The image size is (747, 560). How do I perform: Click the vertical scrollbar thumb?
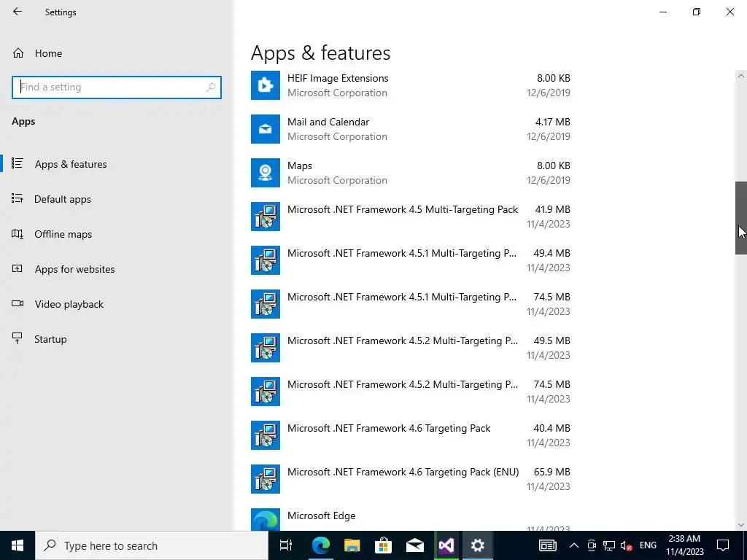pos(741,218)
